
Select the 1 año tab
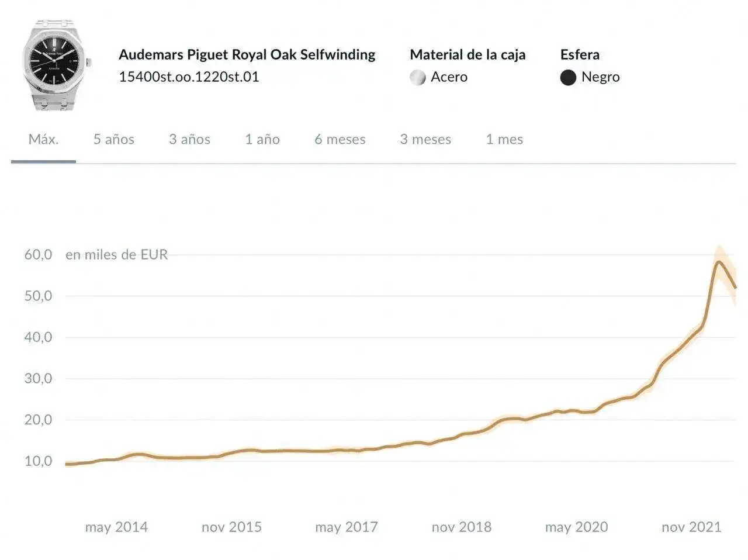[x=262, y=139]
